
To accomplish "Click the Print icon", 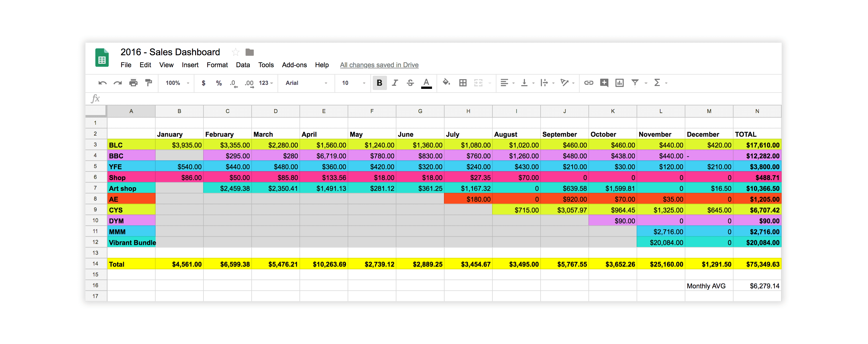I will click(x=133, y=83).
